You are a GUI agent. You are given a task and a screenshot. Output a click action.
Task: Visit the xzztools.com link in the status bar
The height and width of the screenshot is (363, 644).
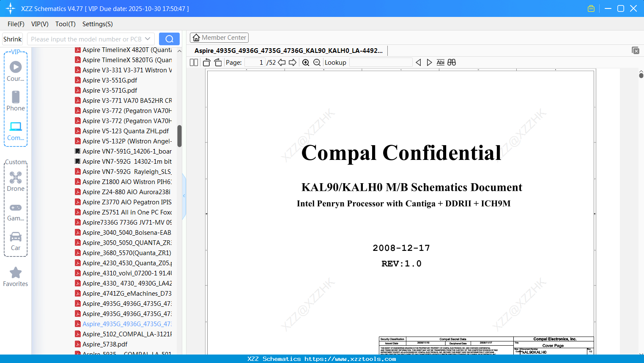350,359
